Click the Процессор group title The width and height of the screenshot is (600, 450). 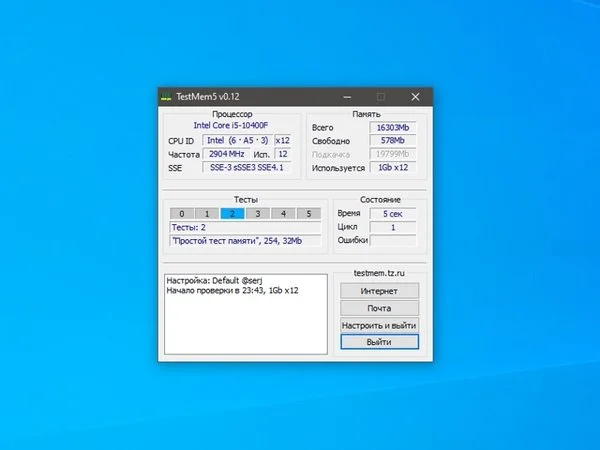click(232, 114)
